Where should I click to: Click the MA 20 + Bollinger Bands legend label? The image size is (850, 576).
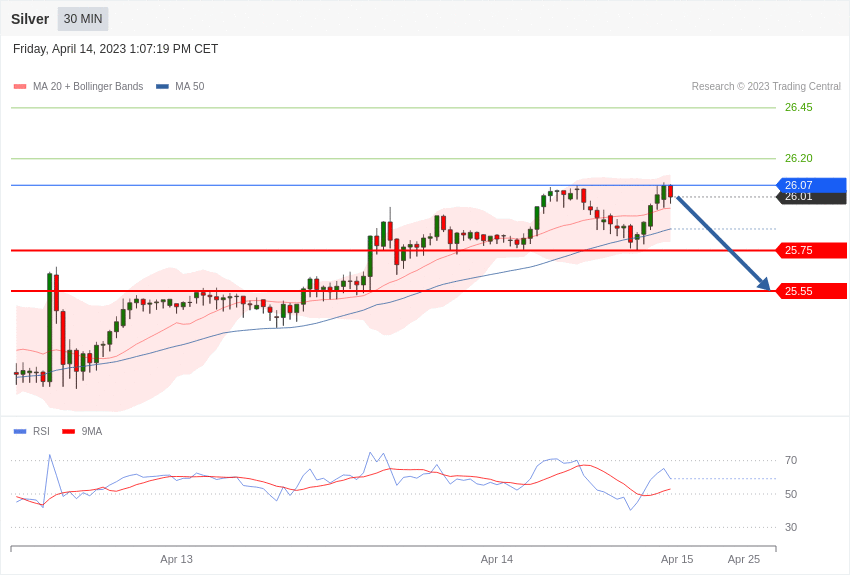[x=88, y=86]
